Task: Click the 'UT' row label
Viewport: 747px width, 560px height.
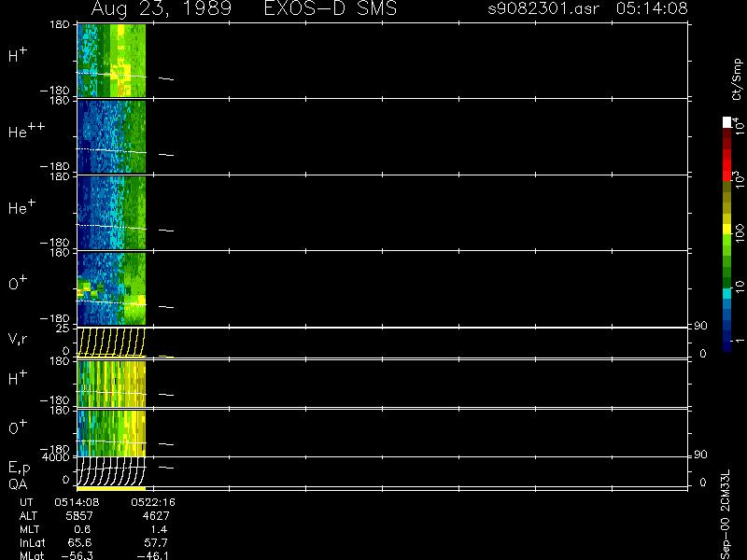Action: point(26,502)
